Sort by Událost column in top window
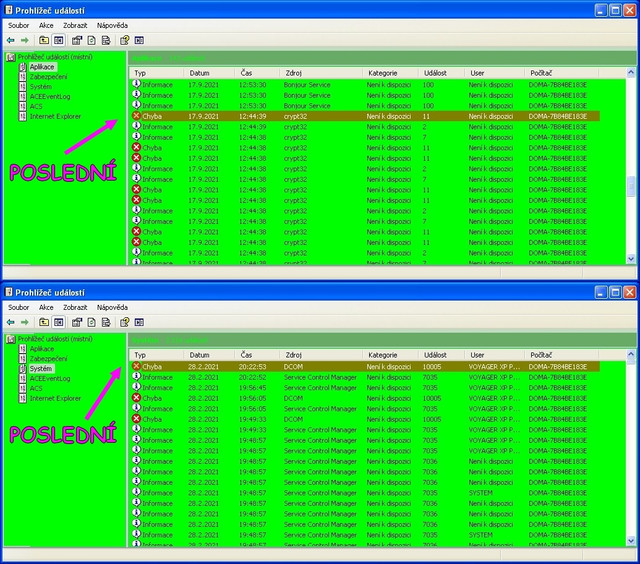 point(441,73)
